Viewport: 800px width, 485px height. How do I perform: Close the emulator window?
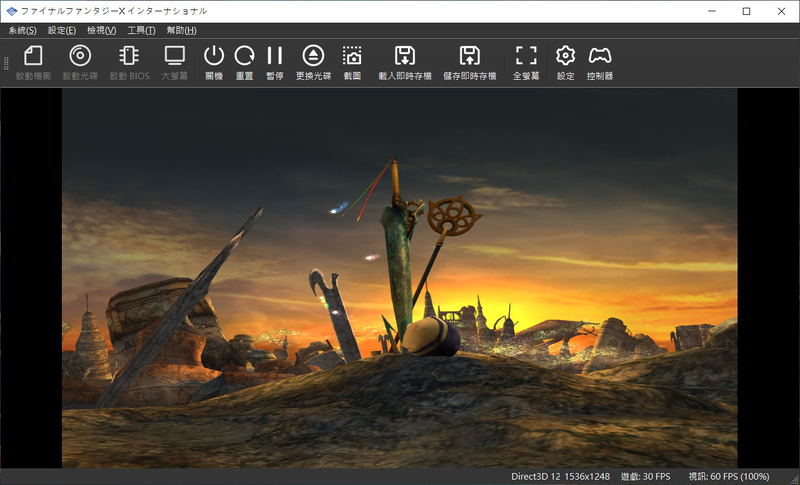point(781,11)
